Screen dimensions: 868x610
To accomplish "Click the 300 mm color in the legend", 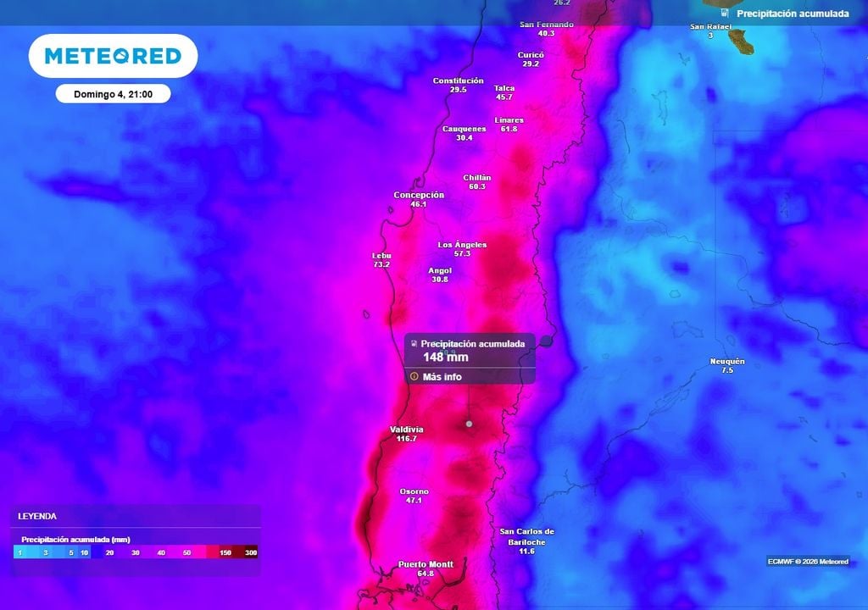I will [251, 552].
